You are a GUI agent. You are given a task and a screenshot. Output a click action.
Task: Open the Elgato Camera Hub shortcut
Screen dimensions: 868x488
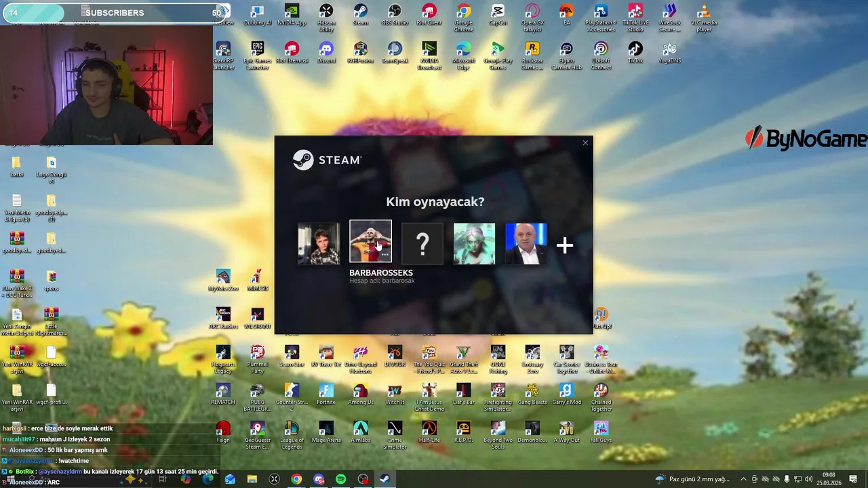point(566,56)
